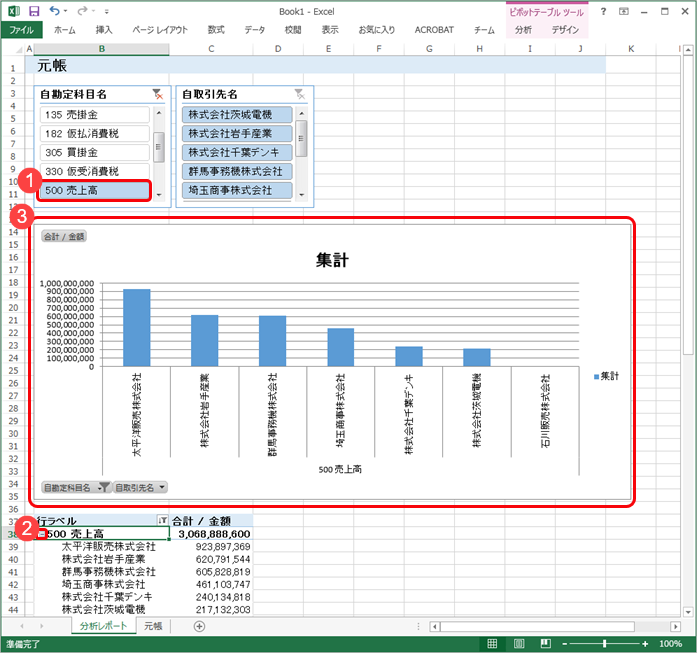Click zoom in plus button
697x653 pixels.
645,644
